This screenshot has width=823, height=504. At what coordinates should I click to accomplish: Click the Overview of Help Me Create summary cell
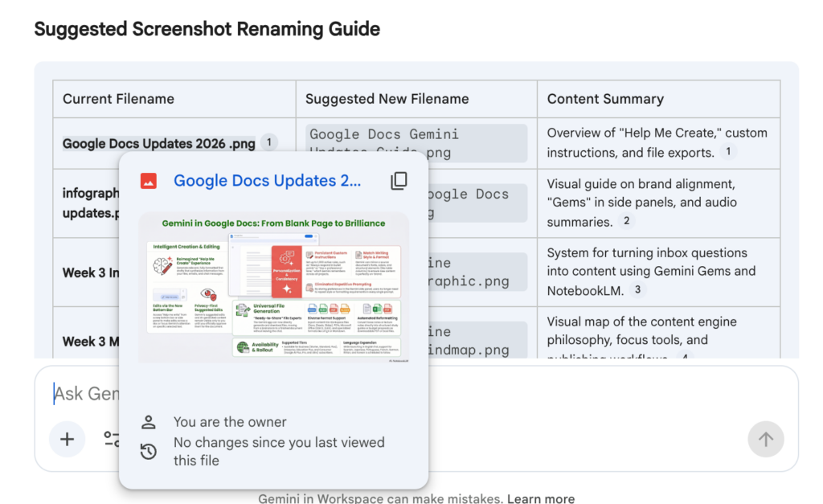[x=657, y=143]
